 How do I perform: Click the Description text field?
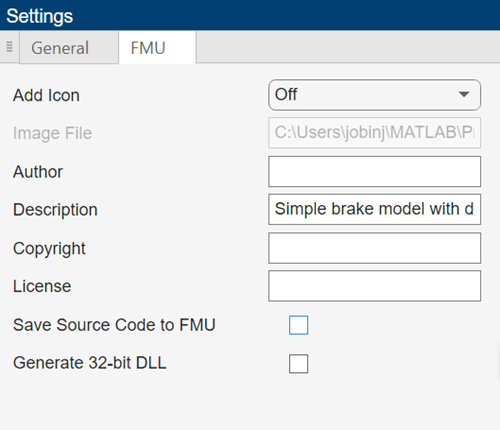click(x=374, y=209)
